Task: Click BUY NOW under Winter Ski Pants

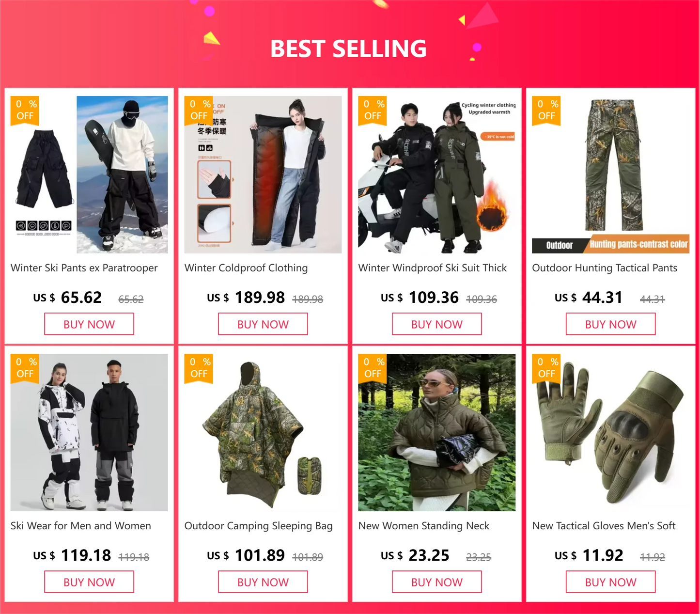Action: tap(89, 324)
